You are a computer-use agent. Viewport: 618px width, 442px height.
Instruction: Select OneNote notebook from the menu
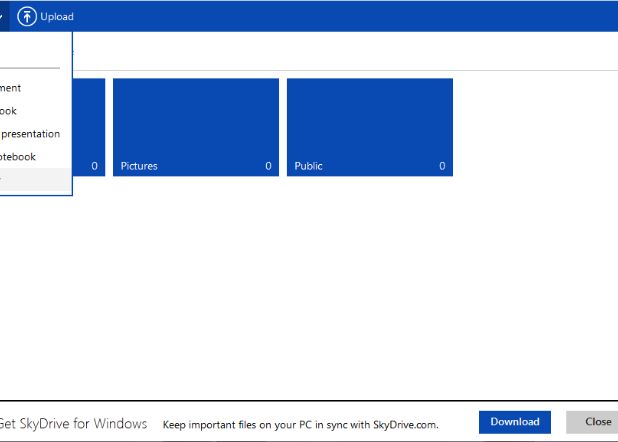18,157
